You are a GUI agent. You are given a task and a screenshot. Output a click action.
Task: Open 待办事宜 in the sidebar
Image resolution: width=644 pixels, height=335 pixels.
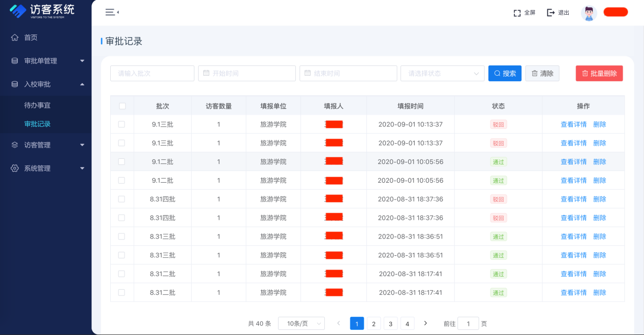point(38,106)
